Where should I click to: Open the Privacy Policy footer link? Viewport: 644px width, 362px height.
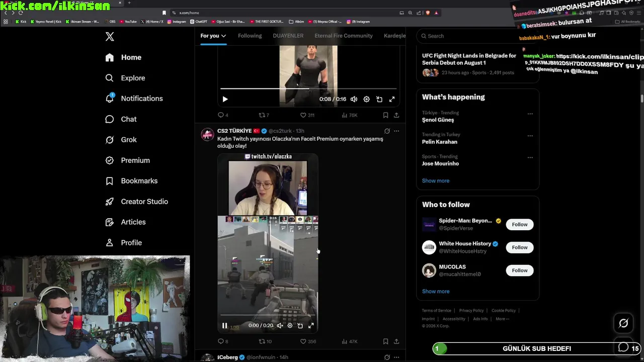point(471,311)
